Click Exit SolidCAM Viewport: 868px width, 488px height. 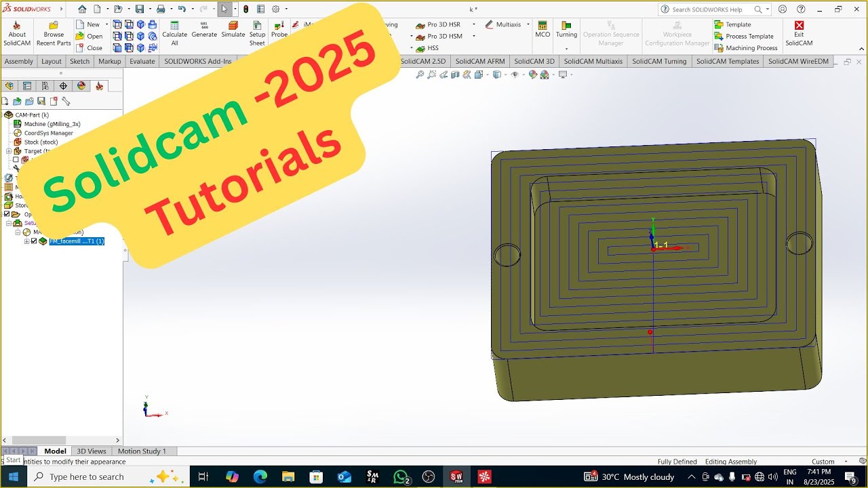tap(799, 34)
